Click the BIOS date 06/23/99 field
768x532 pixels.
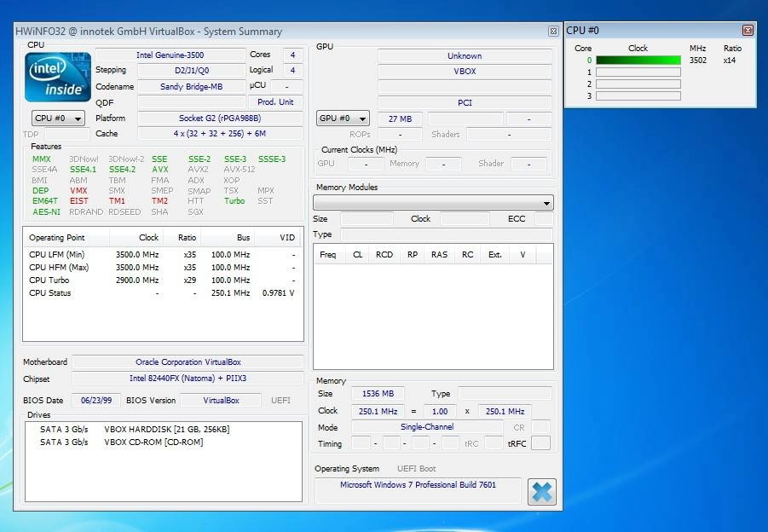pyautogui.click(x=96, y=400)
